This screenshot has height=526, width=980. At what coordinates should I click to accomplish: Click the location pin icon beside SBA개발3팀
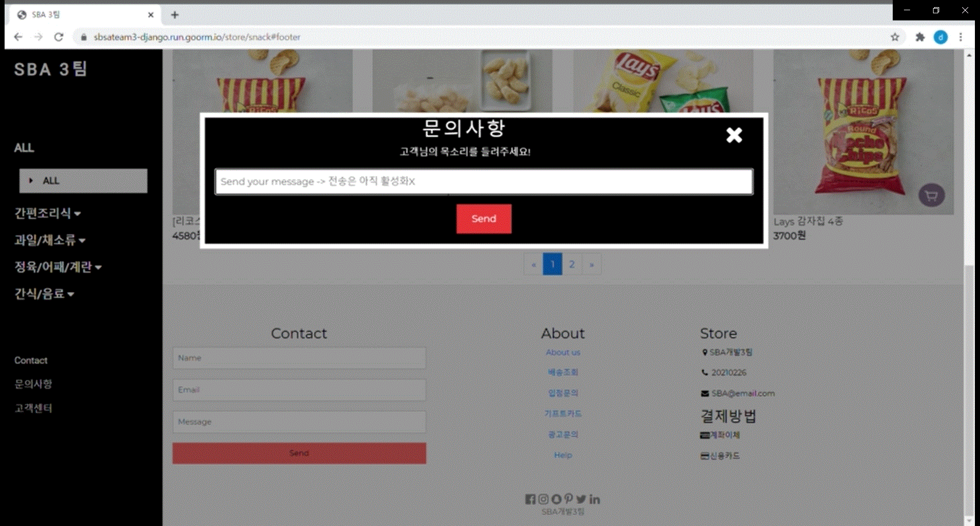point(705,352)
